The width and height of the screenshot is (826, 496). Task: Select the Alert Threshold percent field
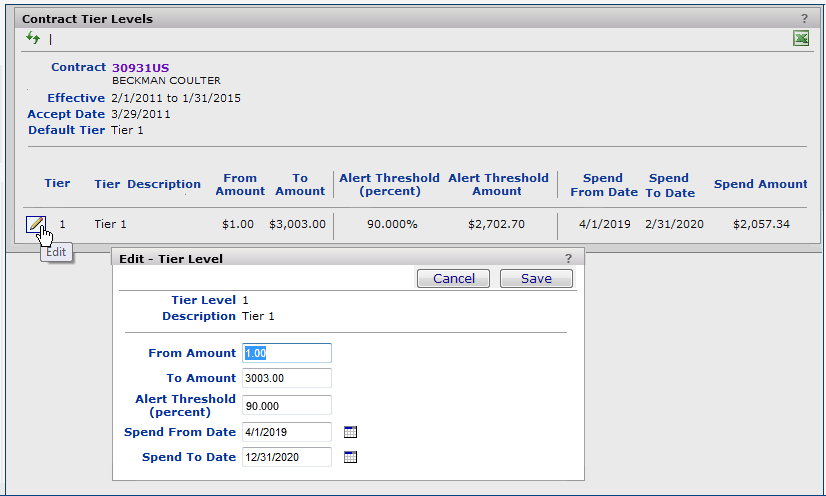pyautogui.click(x=285, y=405)
